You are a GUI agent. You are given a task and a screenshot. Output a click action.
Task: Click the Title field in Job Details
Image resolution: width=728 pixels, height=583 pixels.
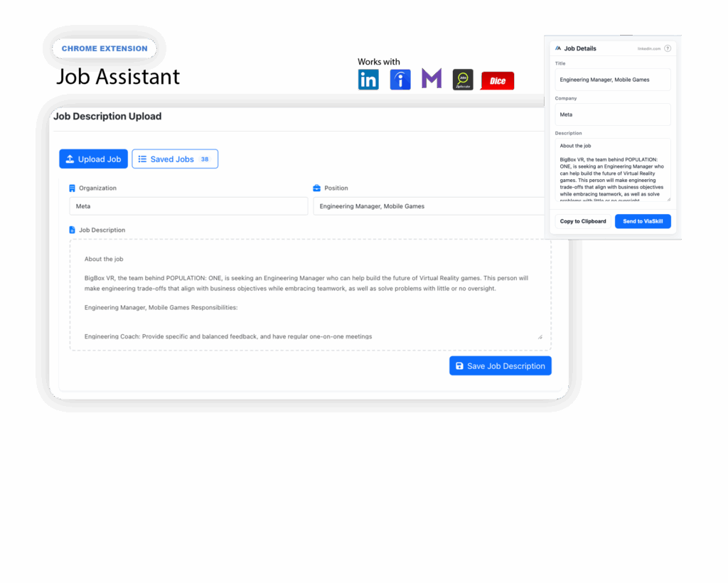click(612, 80)
